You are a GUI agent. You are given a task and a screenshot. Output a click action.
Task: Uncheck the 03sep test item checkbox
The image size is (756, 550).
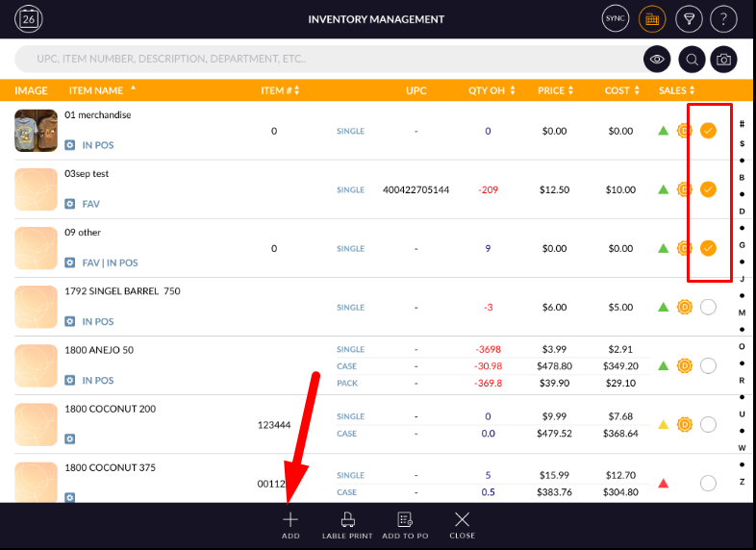pos(708,189)
